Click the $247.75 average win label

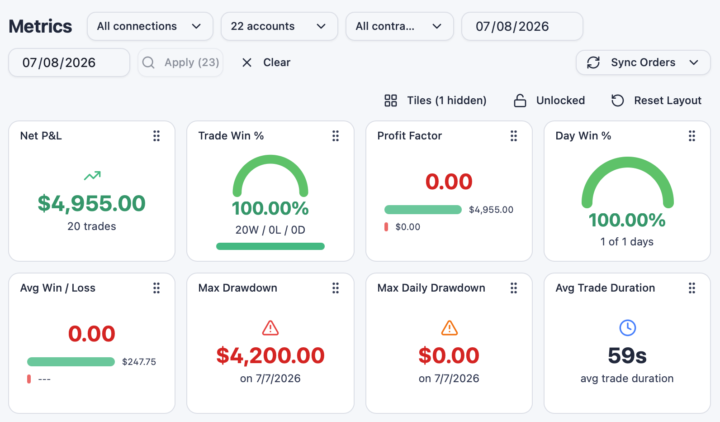pyautogui.click(x=139, y=362)
